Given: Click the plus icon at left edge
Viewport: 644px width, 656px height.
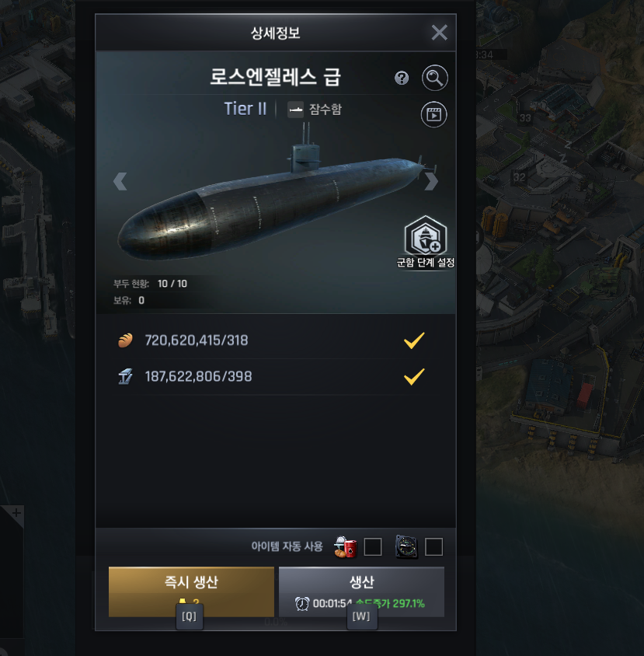Looking at the screenshot, I should (16, 512).
